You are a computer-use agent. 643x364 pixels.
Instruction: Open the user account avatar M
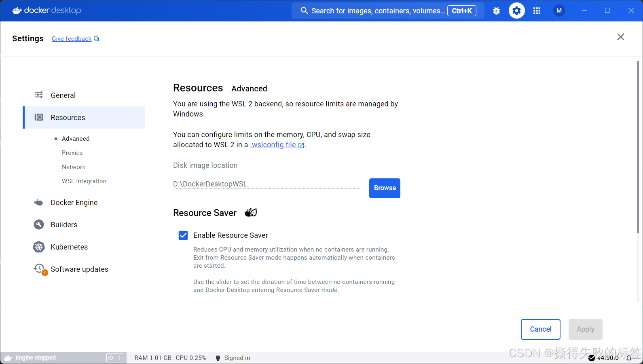[x=559, y=11]
